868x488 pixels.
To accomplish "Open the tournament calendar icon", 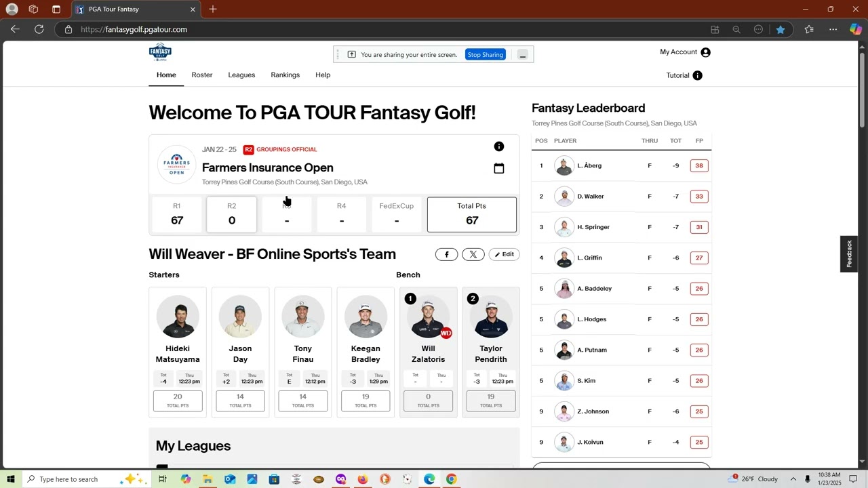I will (x=499, y=168).
